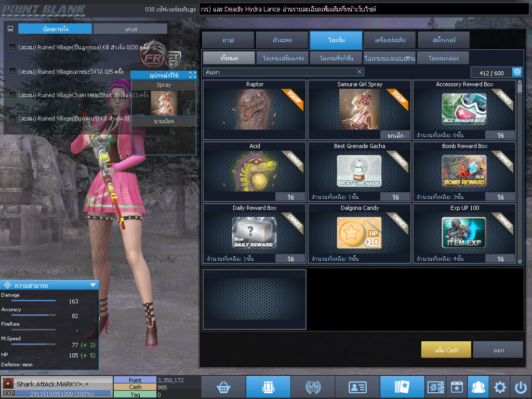The height and width of the screenshot is (399, 532).
Task: Open the settings gear icon
Action: [x=500, y=387]
